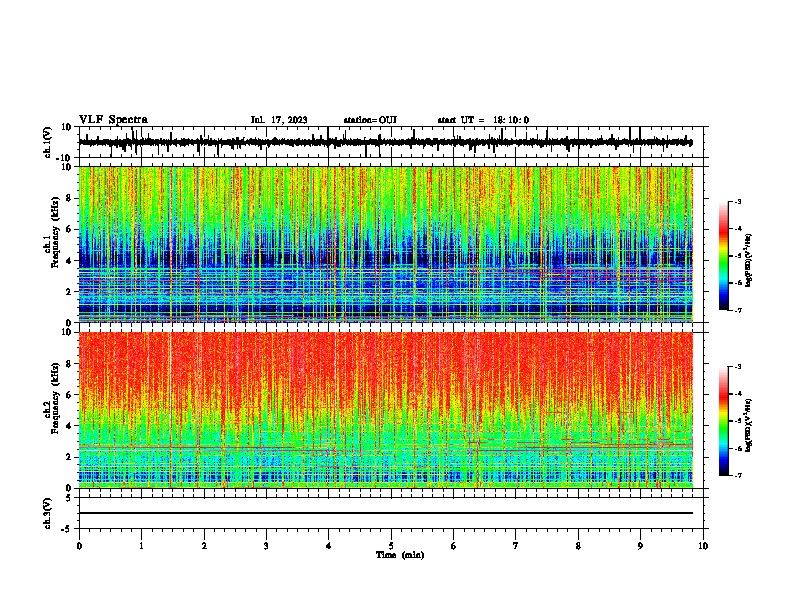
Task: Click the "5" minute tick label
Action: (391, 546)
